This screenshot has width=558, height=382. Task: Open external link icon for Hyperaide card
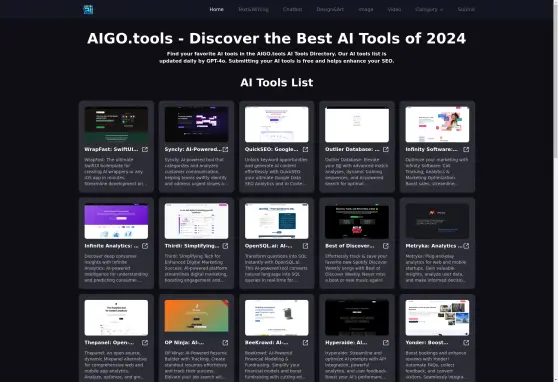pos(386,342)
